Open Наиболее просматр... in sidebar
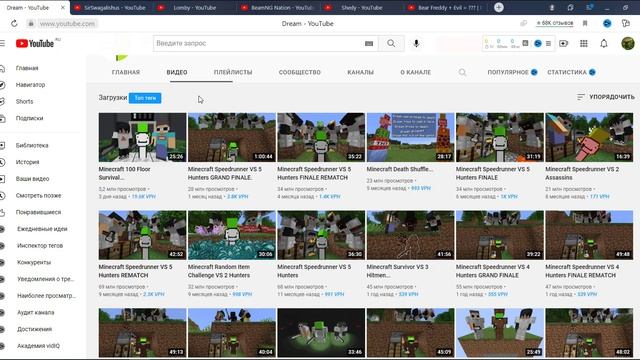The height and width of the screenshot is (360, 640). (x=46, y=296)
